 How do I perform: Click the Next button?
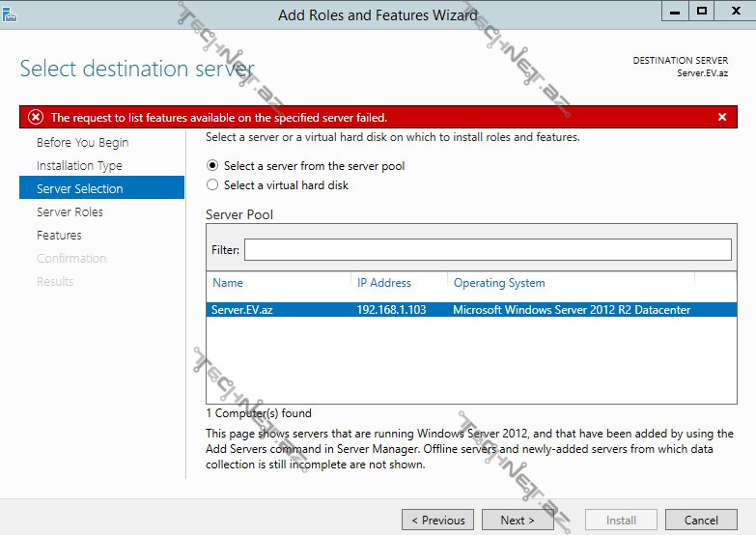tap(518, 520)
